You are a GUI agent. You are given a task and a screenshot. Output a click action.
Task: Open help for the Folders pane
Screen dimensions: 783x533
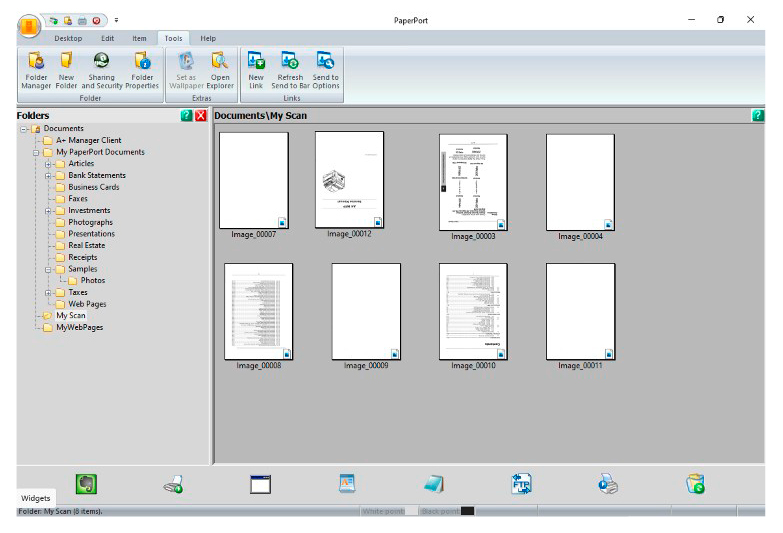(x=186, y=115)
